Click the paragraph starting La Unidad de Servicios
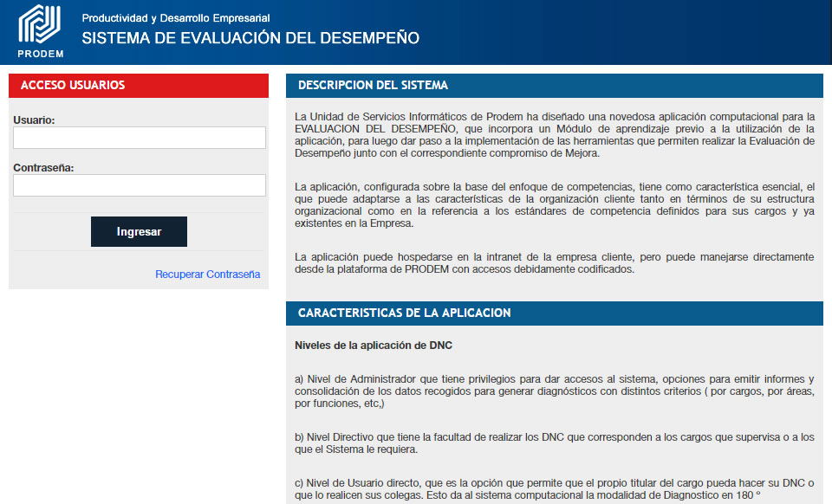The height and width of the screenshot is (504, 832). click(x=554, y=134)
